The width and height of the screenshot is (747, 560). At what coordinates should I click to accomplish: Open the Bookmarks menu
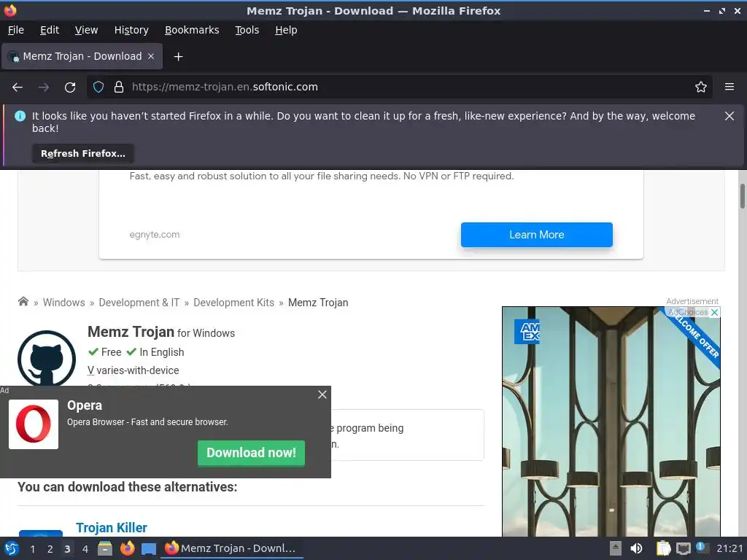click(x=192, y=30)
